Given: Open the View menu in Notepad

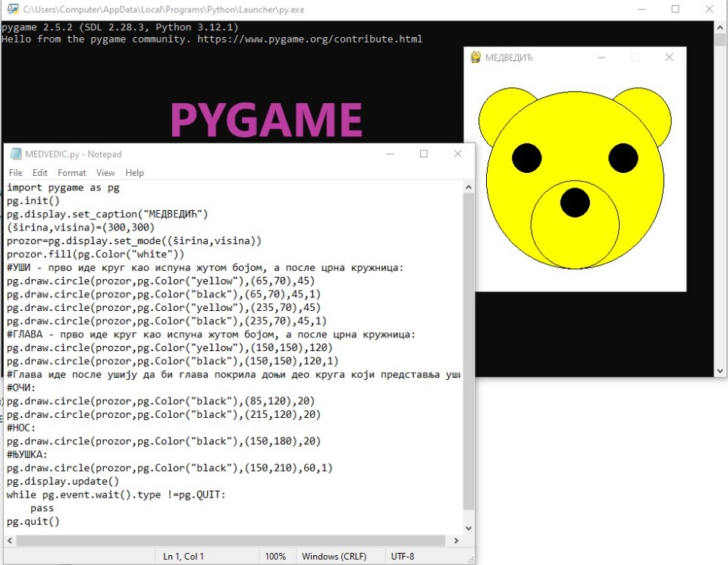Looking at the screenshot, I should [105, 173].
